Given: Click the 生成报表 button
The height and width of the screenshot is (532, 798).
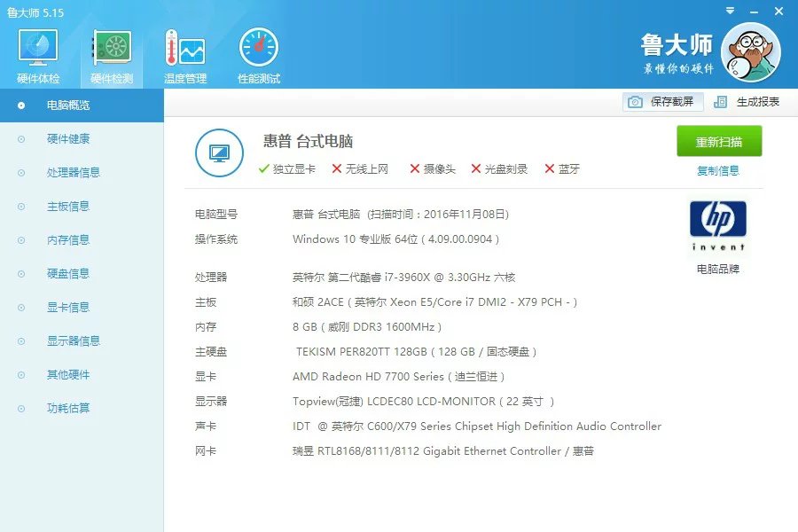Looking at the screenshot, I should [x=747, y=102].
